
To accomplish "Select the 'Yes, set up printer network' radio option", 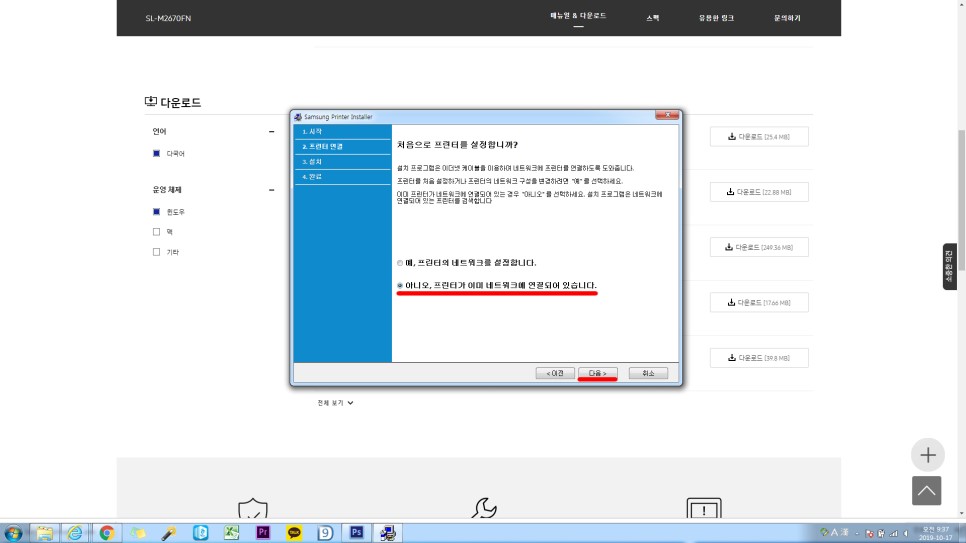I will [400, 263].
